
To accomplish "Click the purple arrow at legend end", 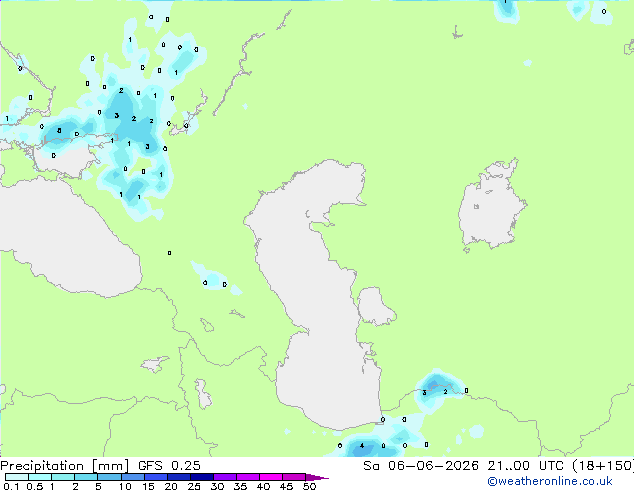I will [317, 477].
